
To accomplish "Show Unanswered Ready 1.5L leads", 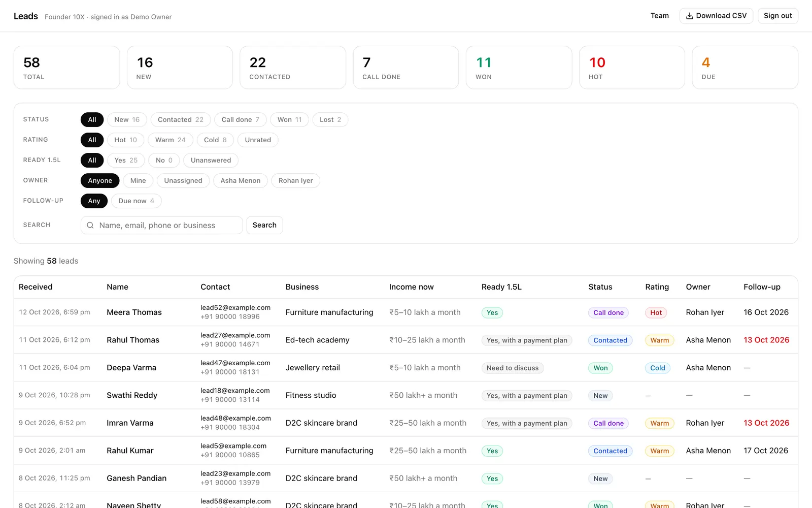I will coord(211,160).
